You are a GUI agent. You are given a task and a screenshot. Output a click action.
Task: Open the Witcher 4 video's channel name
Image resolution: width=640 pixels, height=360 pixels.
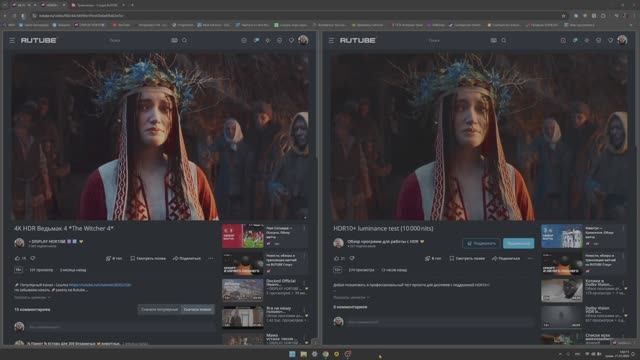coord(48,242)
